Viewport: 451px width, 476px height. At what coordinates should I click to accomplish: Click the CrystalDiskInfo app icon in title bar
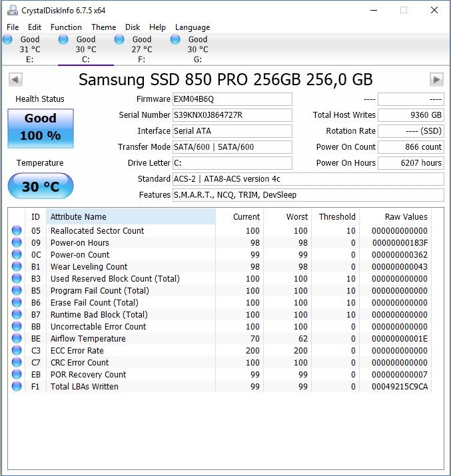[13, 11]
